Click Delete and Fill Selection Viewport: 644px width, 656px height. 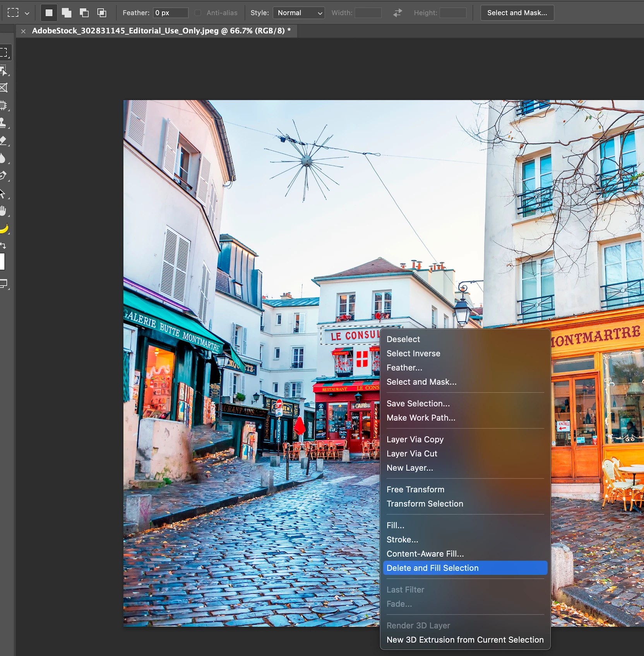click(x=465, y=568)
